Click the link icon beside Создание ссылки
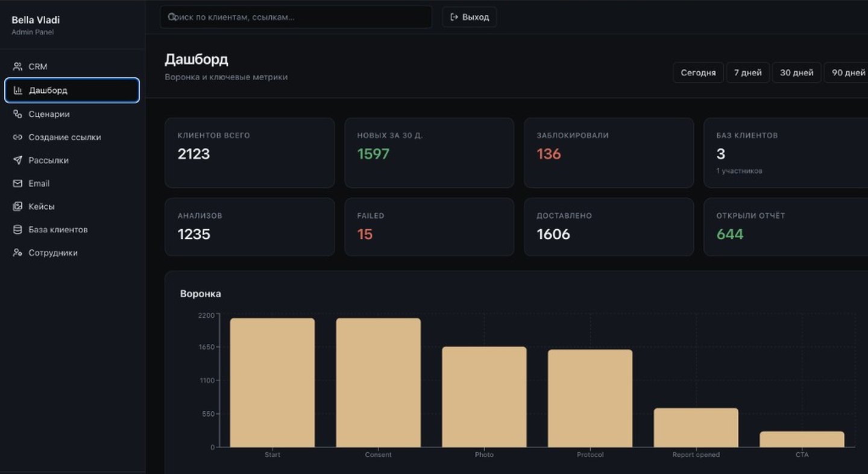Image resolution: width=868 pixels, height=474 pixels. tap(17, 137)
